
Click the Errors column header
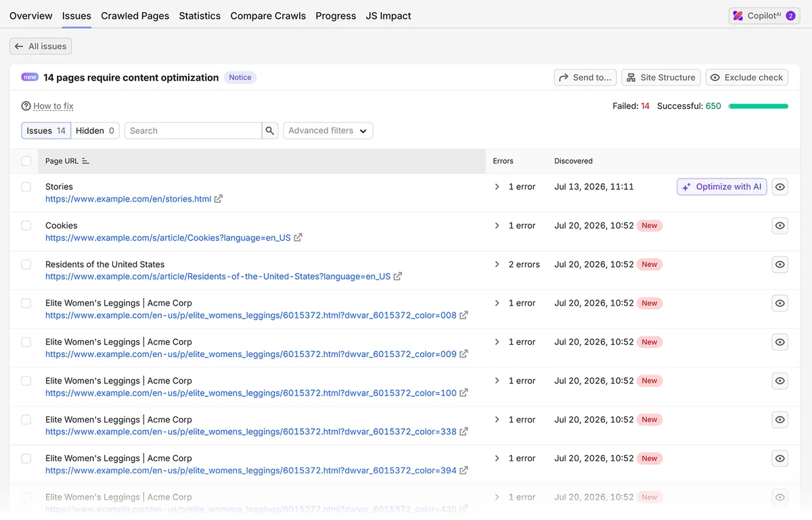click(x=503, y=161)
